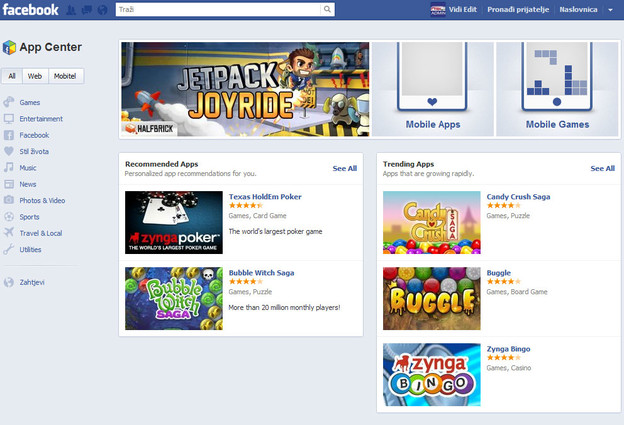This screenshot has height=425, width=624.
Task: Click the Sports ball icon
Action: click(9, 216)
